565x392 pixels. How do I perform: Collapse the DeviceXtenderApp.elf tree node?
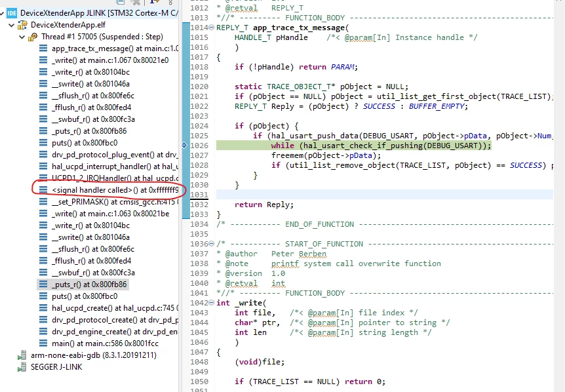pyautogui.click(x=12, y=25)
